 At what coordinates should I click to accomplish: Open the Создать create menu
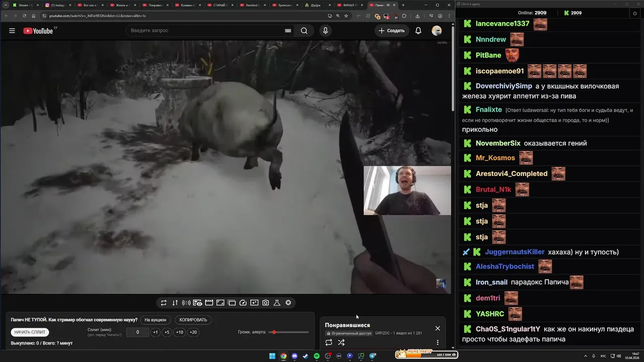coord(391,31)
